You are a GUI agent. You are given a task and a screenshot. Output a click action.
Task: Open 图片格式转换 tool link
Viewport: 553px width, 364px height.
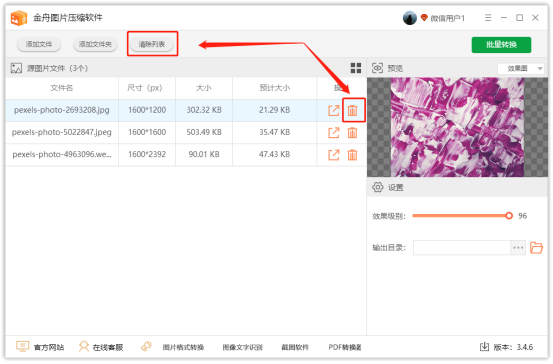pyautogui.click(x=183, y=347)
